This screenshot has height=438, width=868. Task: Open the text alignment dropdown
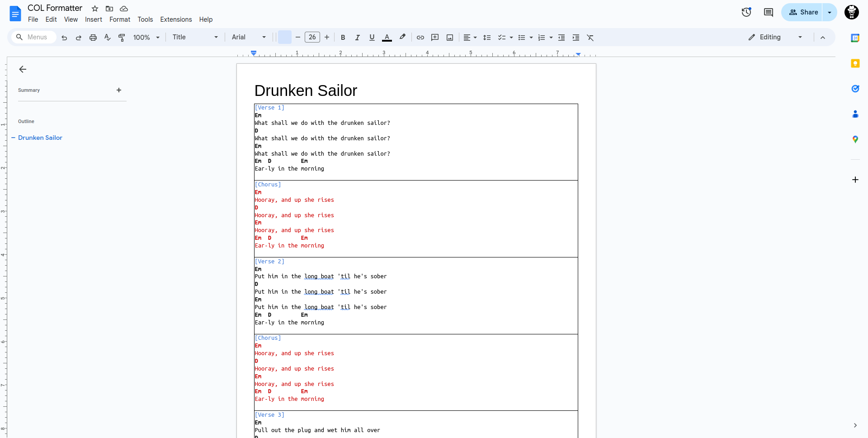[x=470, y=38]
